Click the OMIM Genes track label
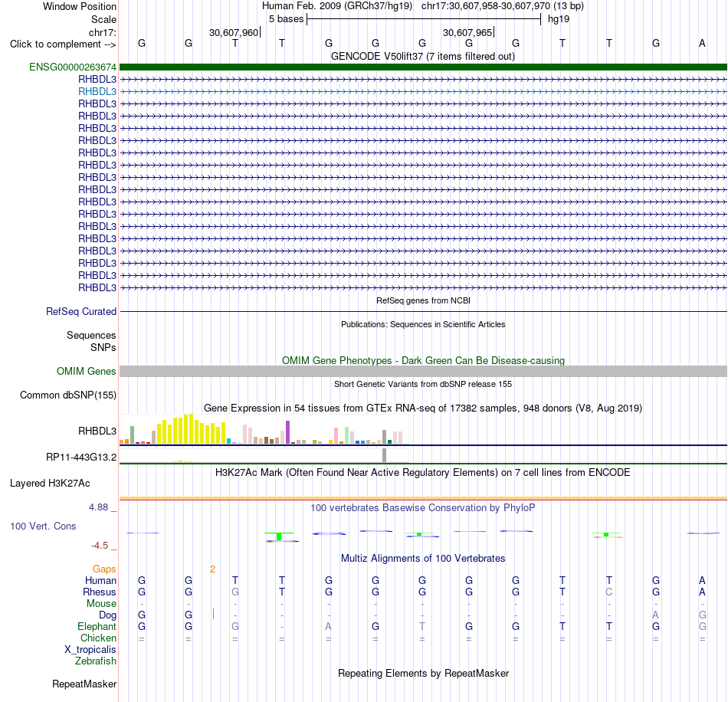Image resolution: width=728 pixels, height=702 pixels. coord(86,372)
